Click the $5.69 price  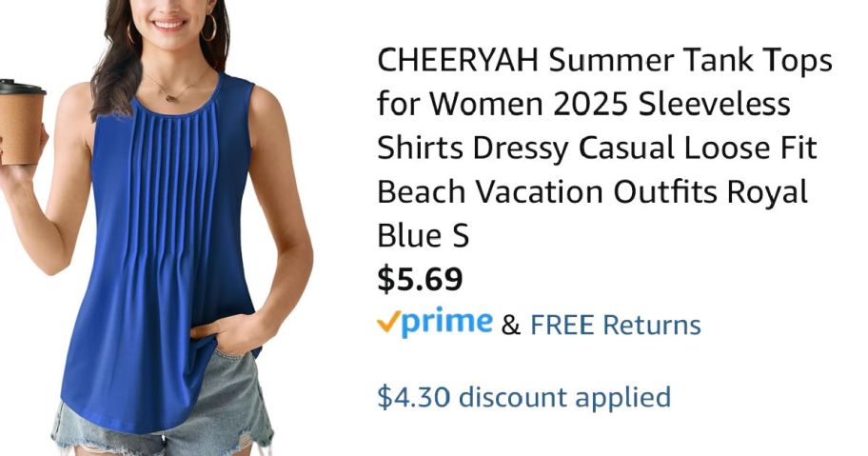click(420, 279)
